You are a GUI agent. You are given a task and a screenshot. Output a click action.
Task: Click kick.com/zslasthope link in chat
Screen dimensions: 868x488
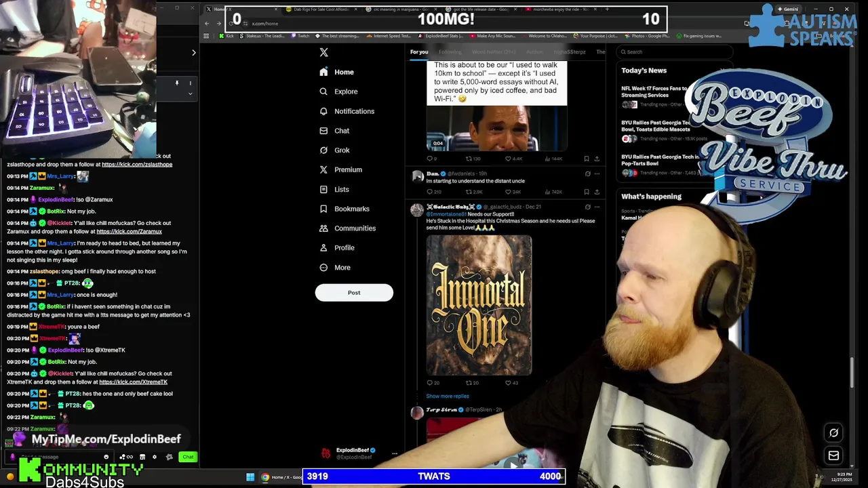tap(137, 165)
